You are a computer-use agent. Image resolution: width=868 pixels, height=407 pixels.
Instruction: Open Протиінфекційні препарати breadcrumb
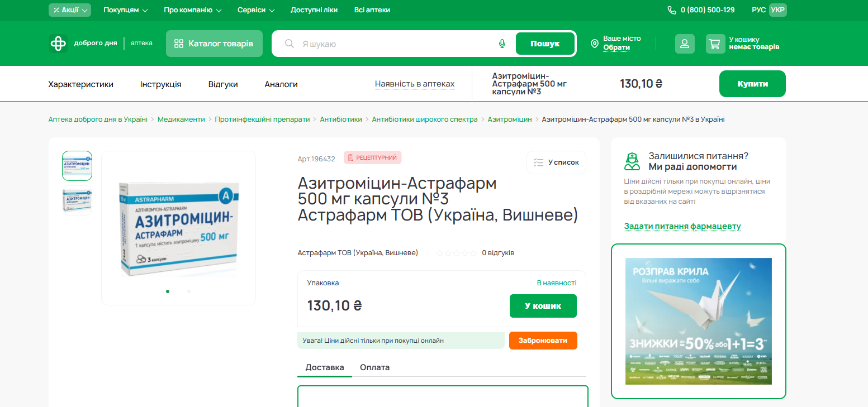(262, 119)
